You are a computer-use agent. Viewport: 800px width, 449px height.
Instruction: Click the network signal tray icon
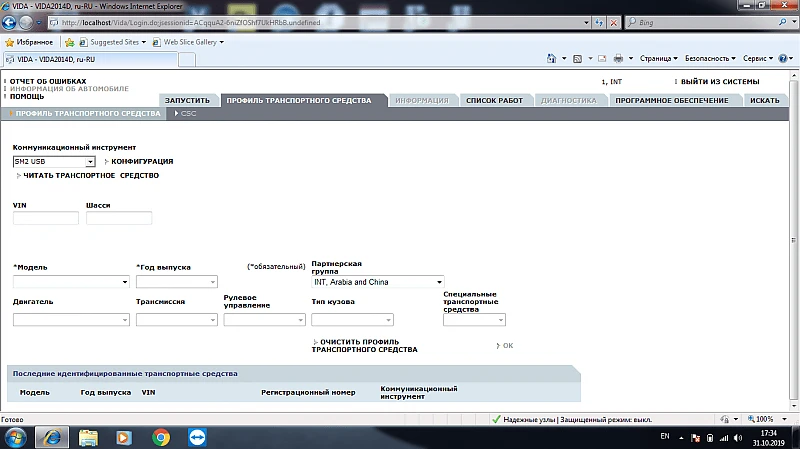(x=724, y=438)
